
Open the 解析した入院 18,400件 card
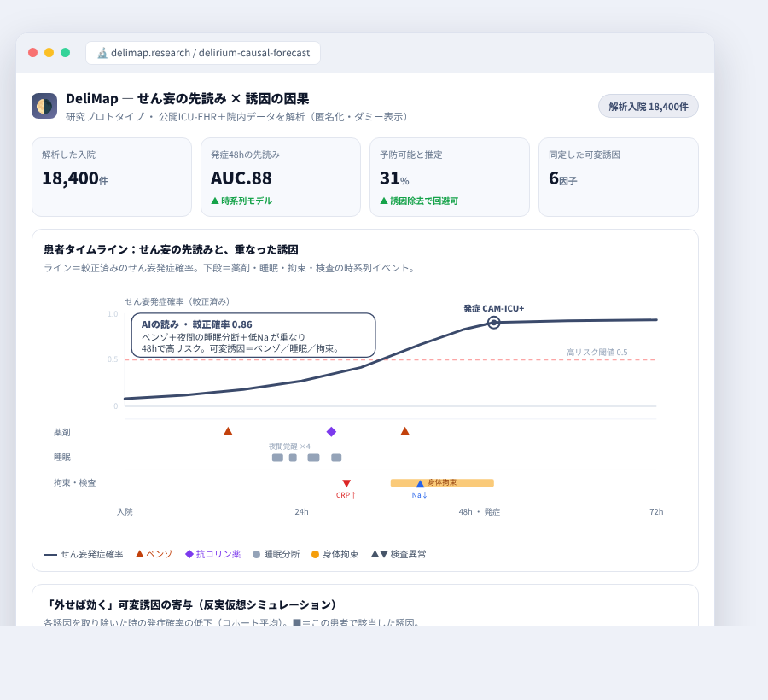[x=112, y=177]
